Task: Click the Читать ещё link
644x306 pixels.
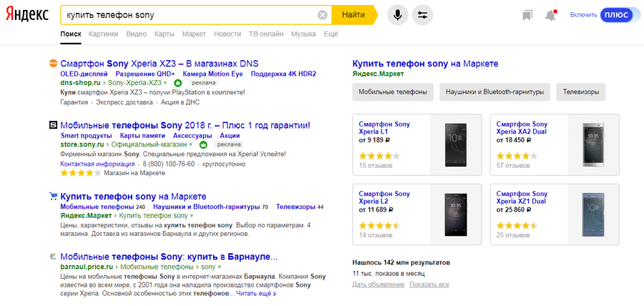Action: pos(256,294)
